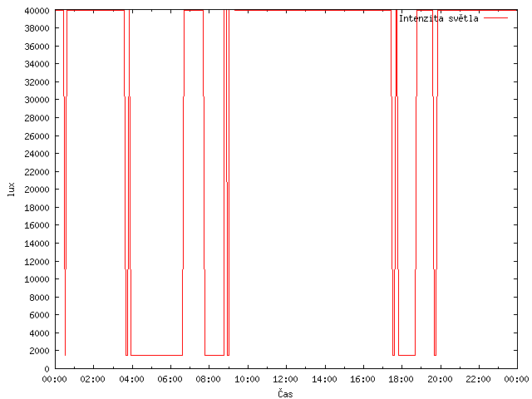Click the y-axis value 16000
The height and width of the screenshot is (399, 532).
click(37, 225)
